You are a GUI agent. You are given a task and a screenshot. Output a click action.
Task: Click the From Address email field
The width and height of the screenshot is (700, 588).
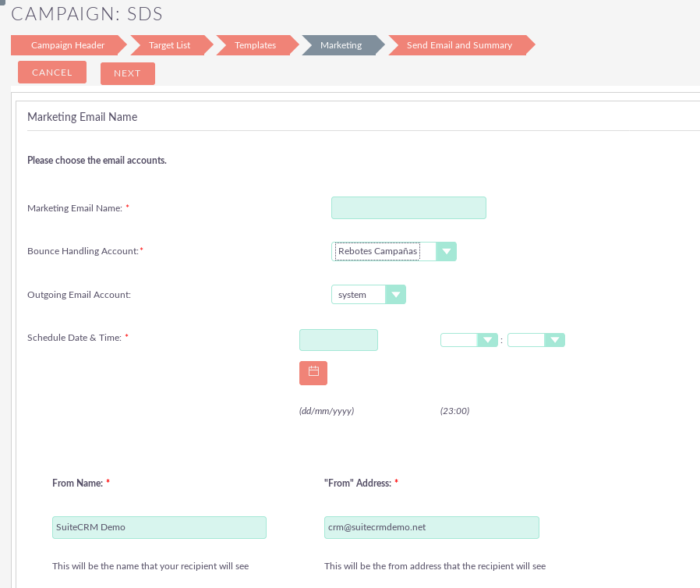tap(431, 527)
